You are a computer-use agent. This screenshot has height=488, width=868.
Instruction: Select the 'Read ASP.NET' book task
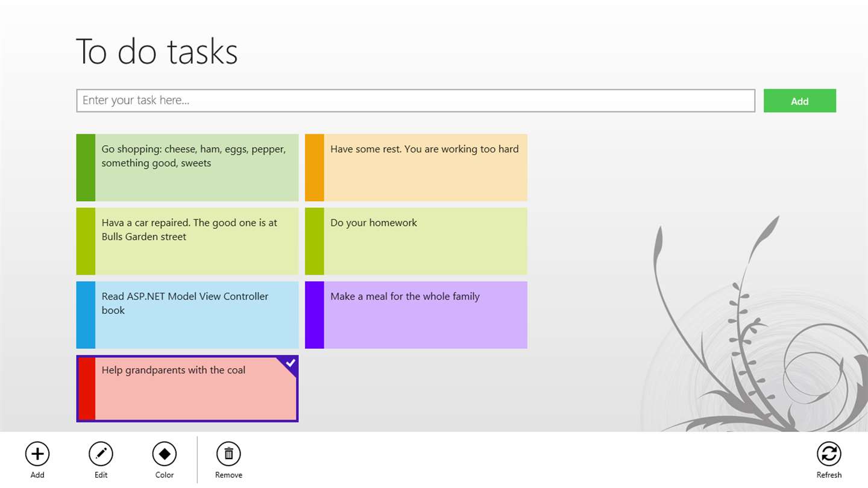tap(197, 315)
